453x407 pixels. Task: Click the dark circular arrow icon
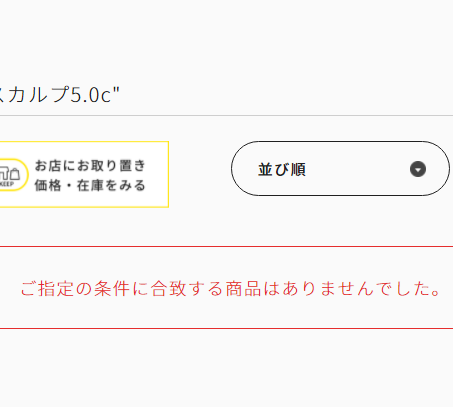418,169
